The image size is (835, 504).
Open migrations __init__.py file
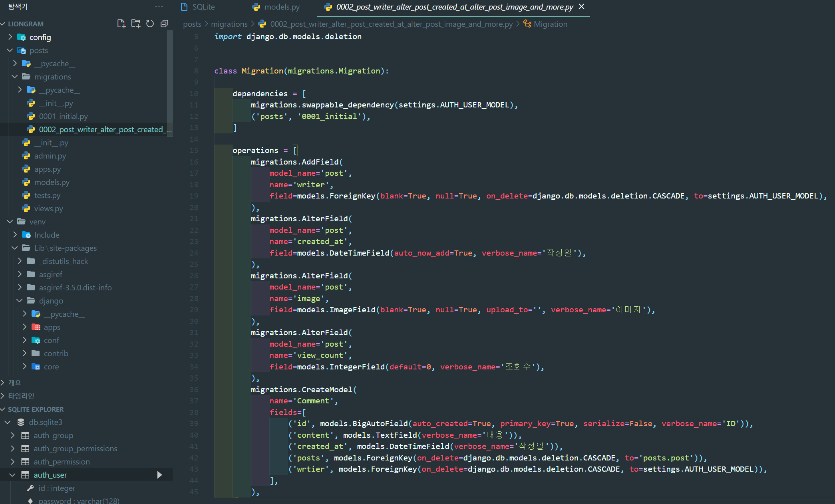tap(56, 103)
